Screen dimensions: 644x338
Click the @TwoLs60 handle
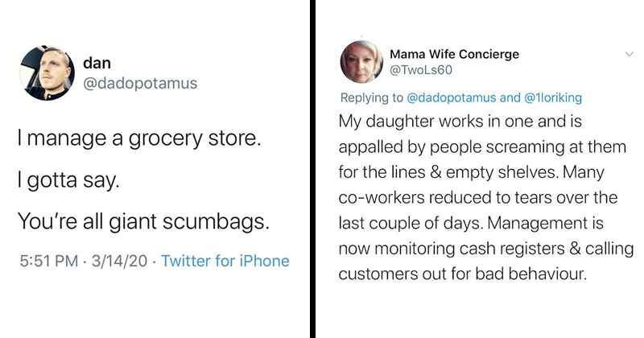point(419,70)
